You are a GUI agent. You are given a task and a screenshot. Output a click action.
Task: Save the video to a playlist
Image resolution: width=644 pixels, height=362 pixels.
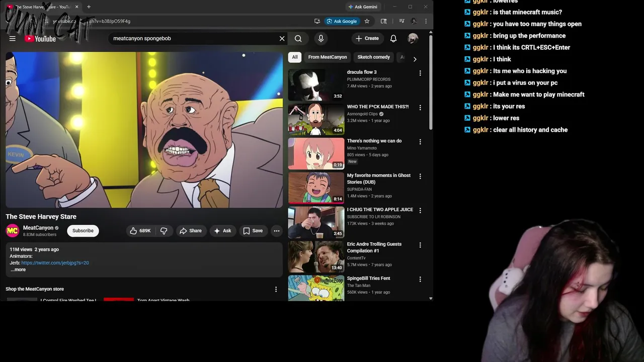[253, 231]
